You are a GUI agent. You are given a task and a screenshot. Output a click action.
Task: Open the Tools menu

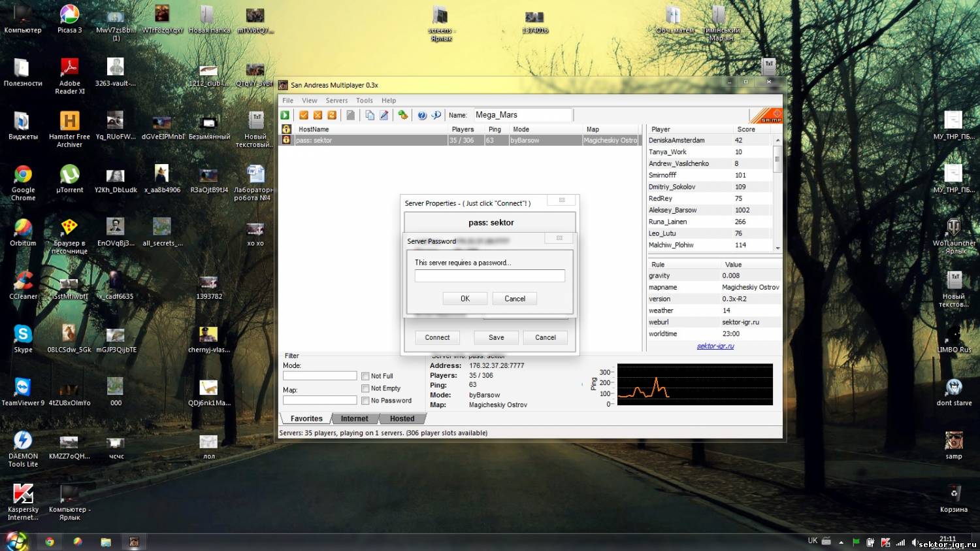pyautogui.click(x=365, y=101)
